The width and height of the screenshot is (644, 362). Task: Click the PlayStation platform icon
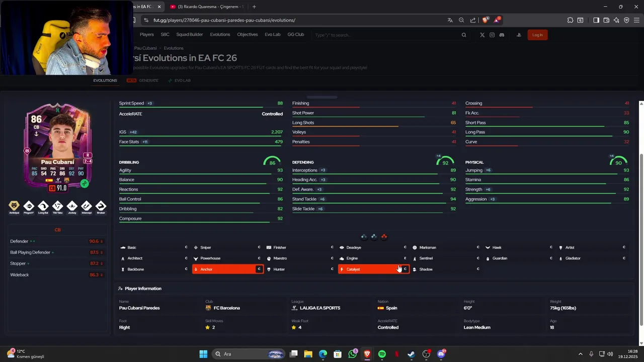518,35
